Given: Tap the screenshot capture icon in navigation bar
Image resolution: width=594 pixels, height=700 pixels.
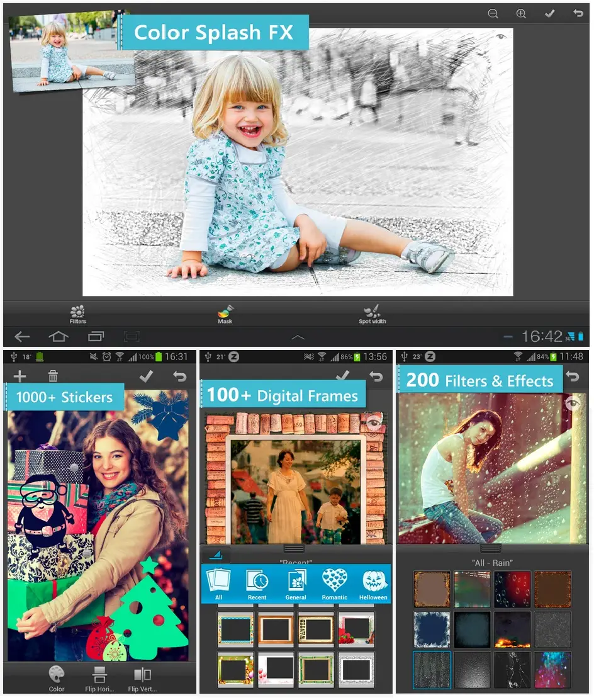Looking at the screenshot, I should tap(132, 337).
